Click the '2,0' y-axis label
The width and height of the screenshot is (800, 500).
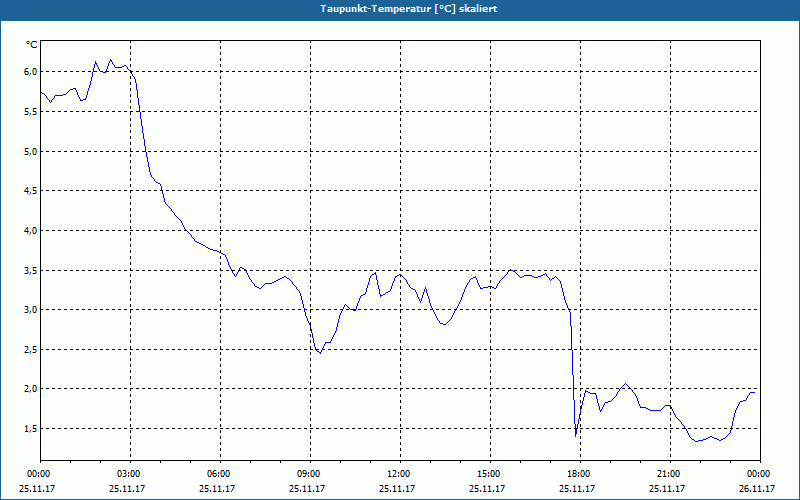(x=31, y=389)
